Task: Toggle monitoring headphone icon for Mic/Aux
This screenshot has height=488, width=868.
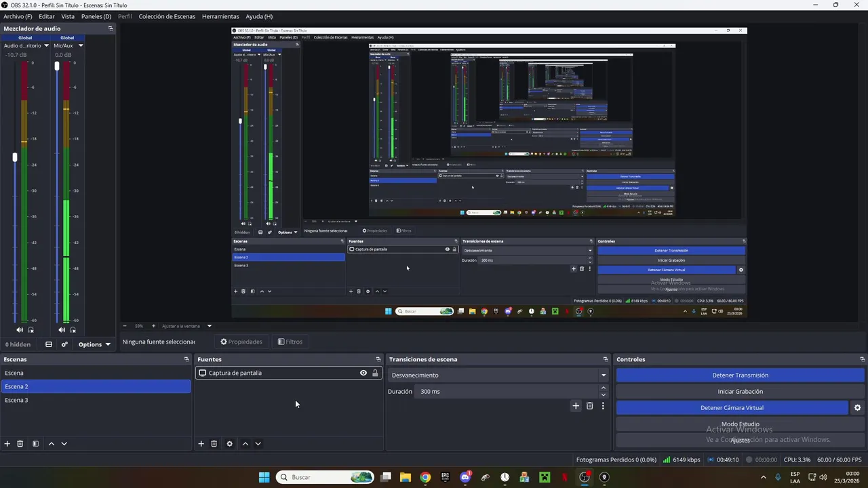Action: (73, 330)
